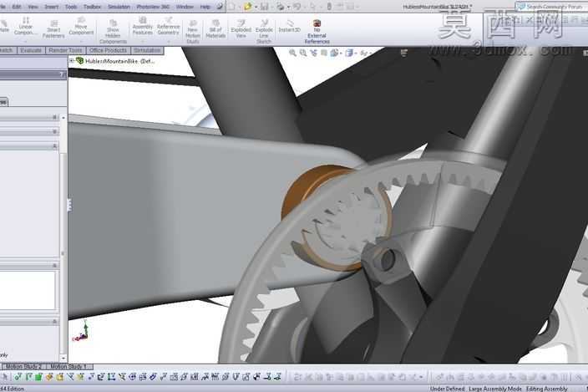
Task: Click the Zoom to Area icon
Action: coord(303,53)
